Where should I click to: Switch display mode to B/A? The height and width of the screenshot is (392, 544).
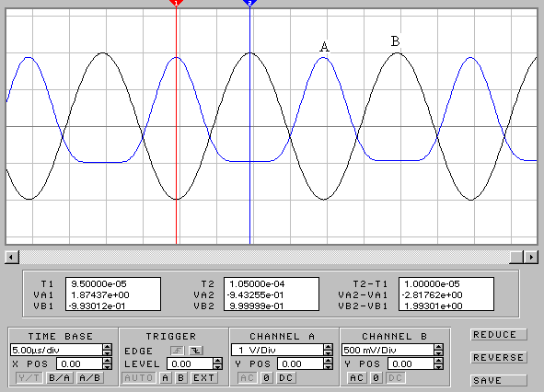[59, 378]
